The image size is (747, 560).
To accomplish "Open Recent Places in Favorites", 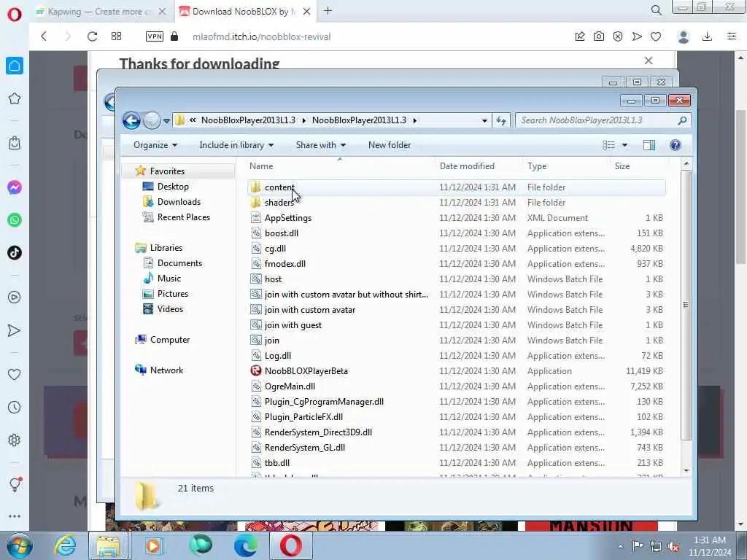I will tap(183, 217).
